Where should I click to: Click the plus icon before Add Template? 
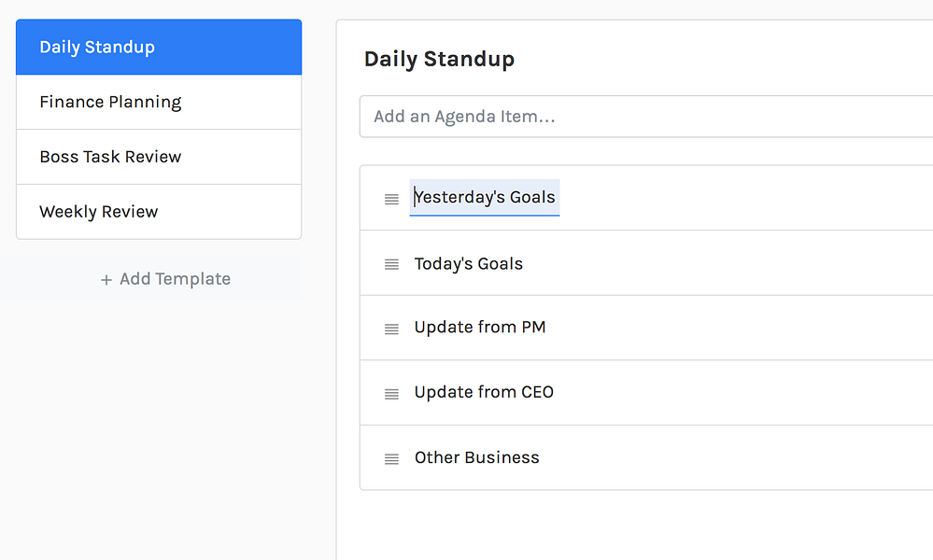[x=106, y=280]
